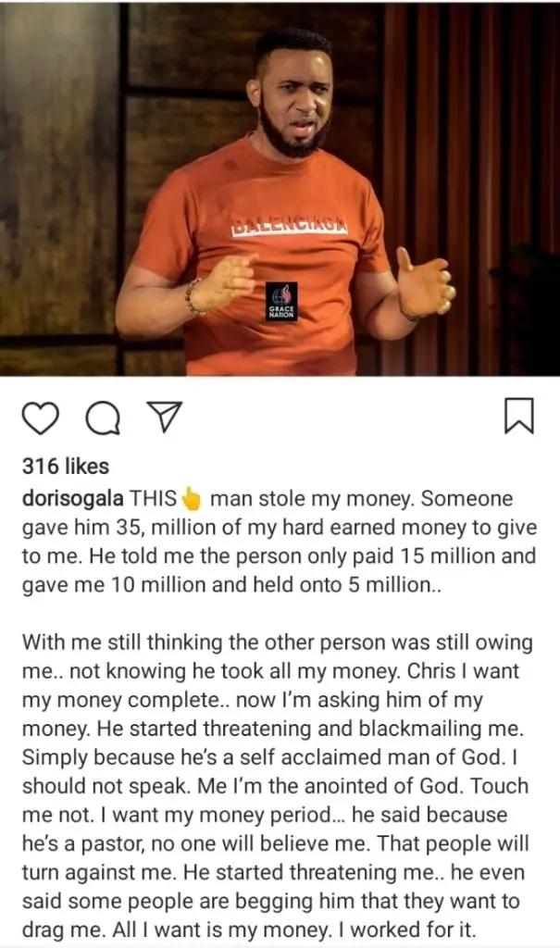Screen dimensions: 560x948
Task: Share the post via paper plane icon
Action: (164, 418)
